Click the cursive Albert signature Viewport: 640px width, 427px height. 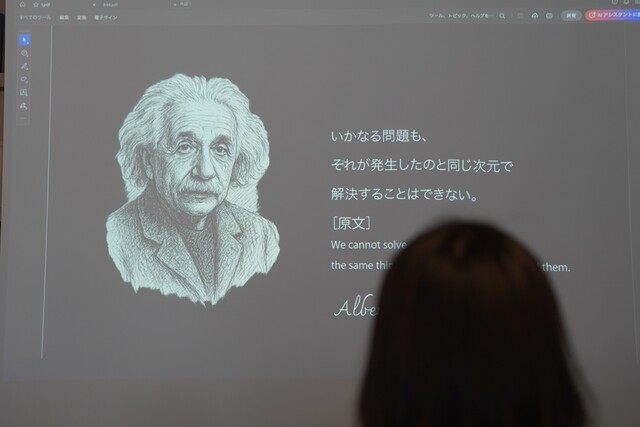coord(355,307)
